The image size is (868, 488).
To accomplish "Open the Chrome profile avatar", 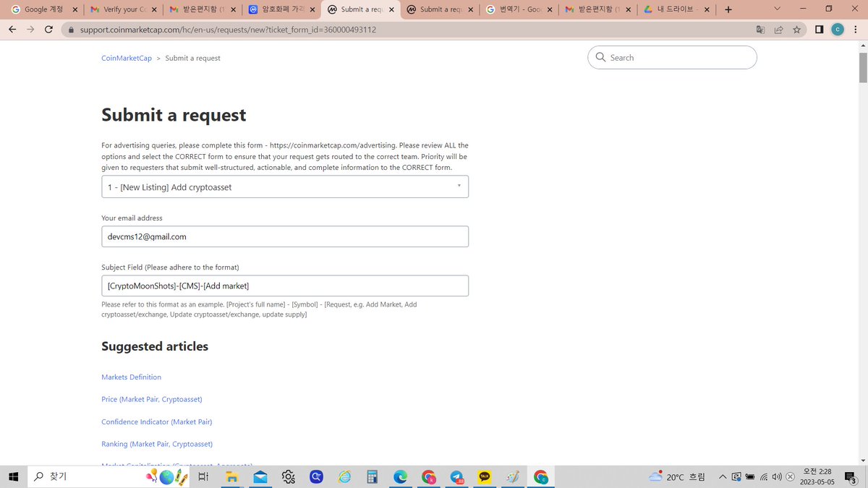I will pyautogui.click(x=838, y=30).
